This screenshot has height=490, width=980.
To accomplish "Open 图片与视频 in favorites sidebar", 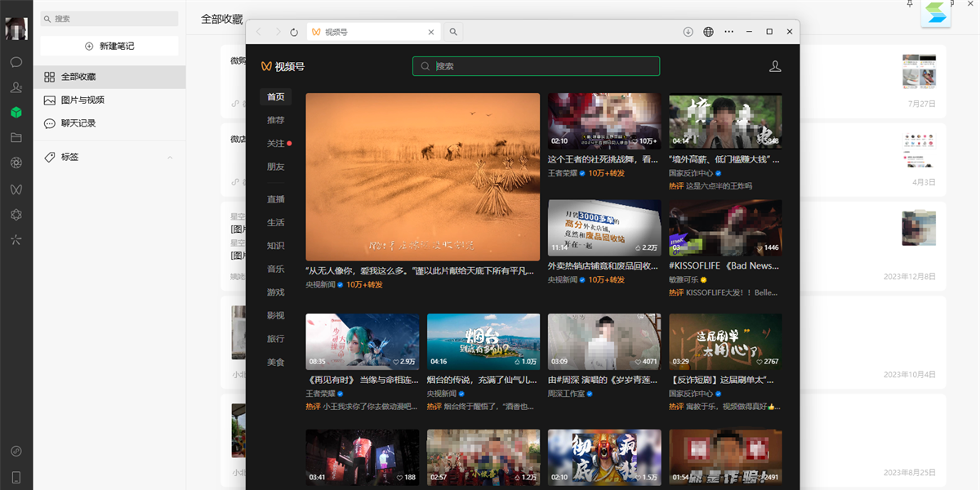I will pyautogui.click(x=82, y=101).
